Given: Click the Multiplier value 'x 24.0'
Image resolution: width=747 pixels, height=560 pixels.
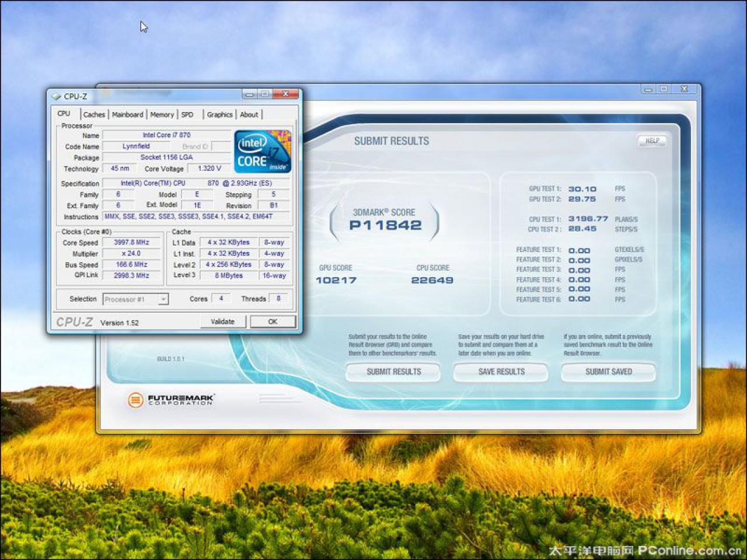Looking at the screenshot, I should (131, 253).
